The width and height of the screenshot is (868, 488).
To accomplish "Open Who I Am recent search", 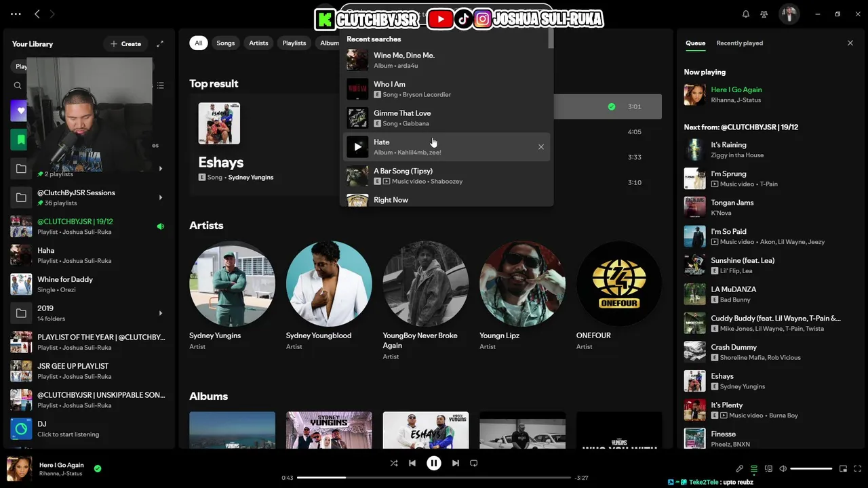I will click(x=448, y=89).
